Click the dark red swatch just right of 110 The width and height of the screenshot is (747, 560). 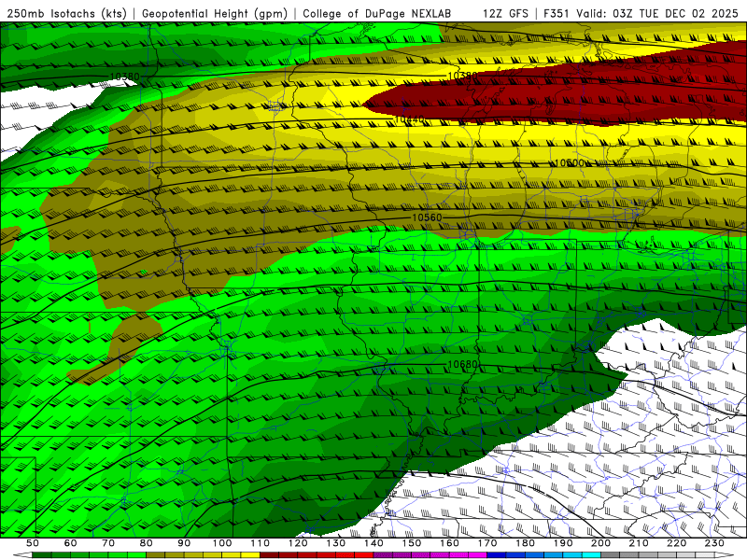pos(269,554)
